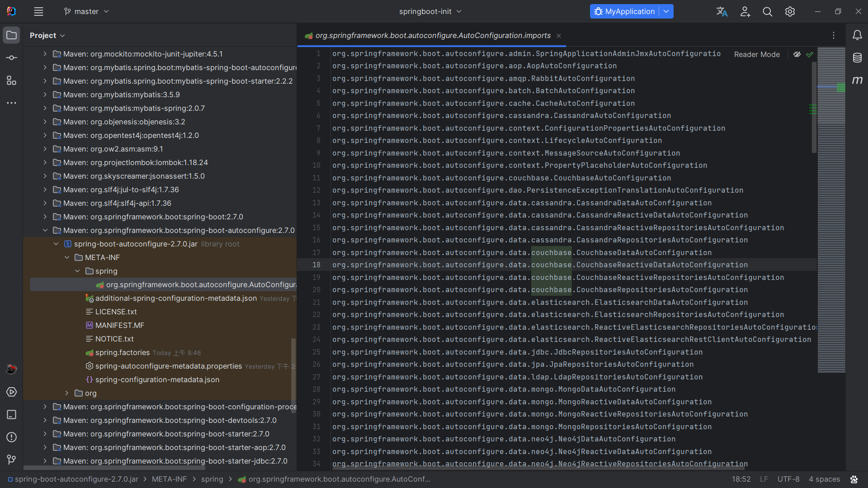Screen dimensions: 868x488
Task: Change 4 spaces indent setting
Action: click(x=824, y=479)
